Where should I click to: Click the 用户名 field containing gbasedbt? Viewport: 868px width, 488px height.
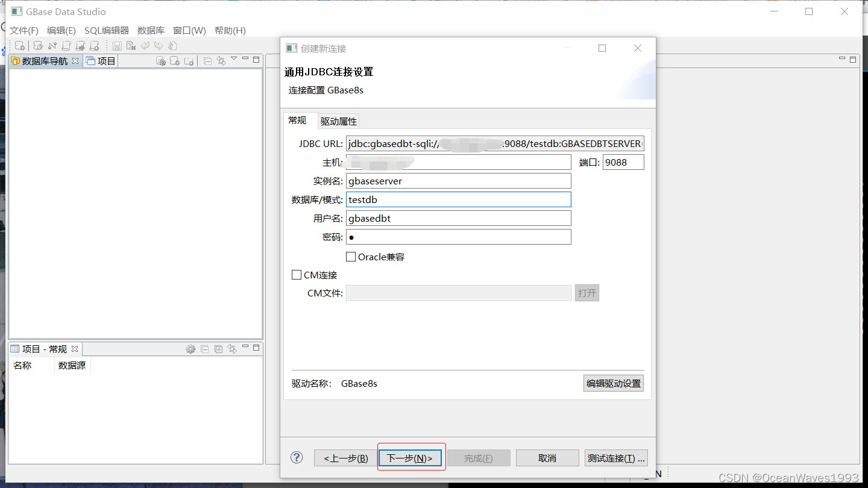click(459, 218)
